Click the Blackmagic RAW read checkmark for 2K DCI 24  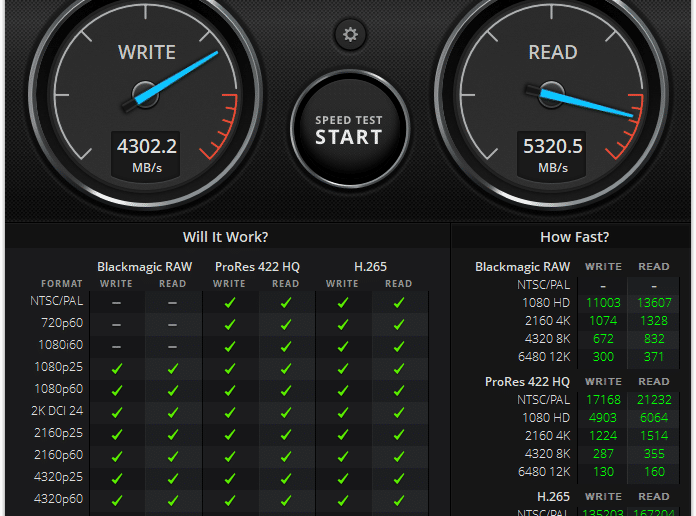coord(173,413)
